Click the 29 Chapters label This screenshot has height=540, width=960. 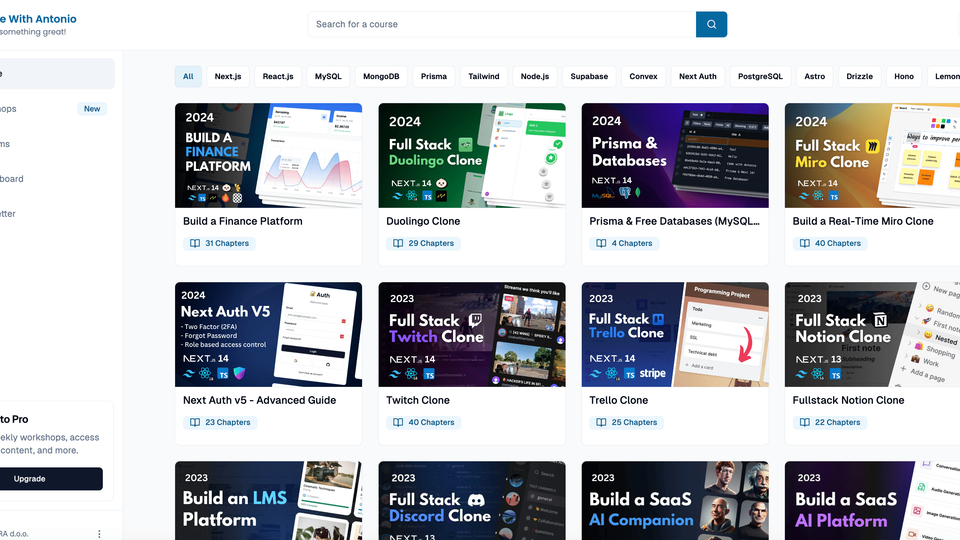click(431, 243)
